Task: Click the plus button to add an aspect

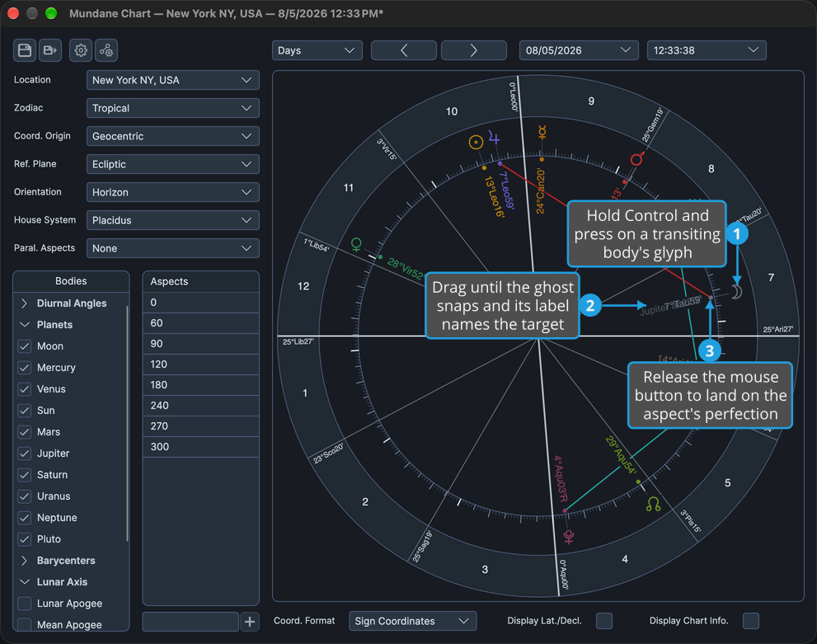Action: [250, 622]
